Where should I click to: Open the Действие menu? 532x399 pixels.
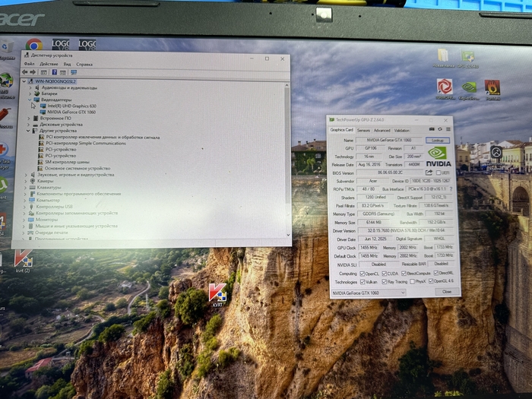(x=49, y=64)
